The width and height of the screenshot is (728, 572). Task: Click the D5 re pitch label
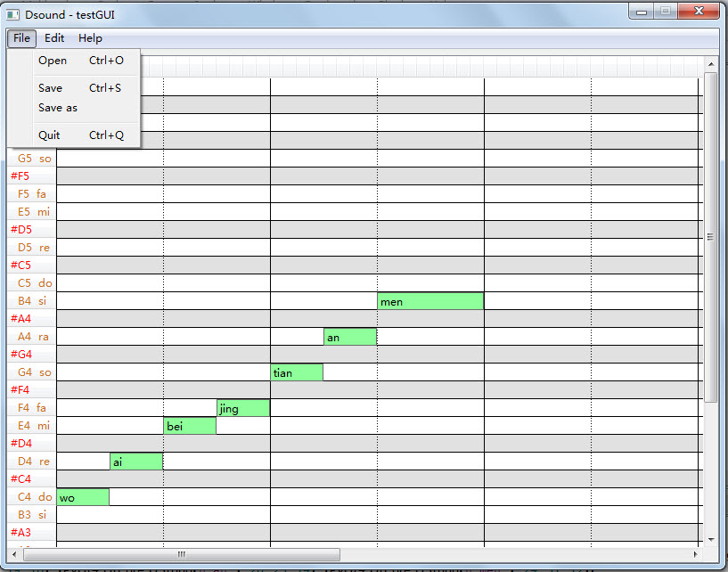point(31,248)
